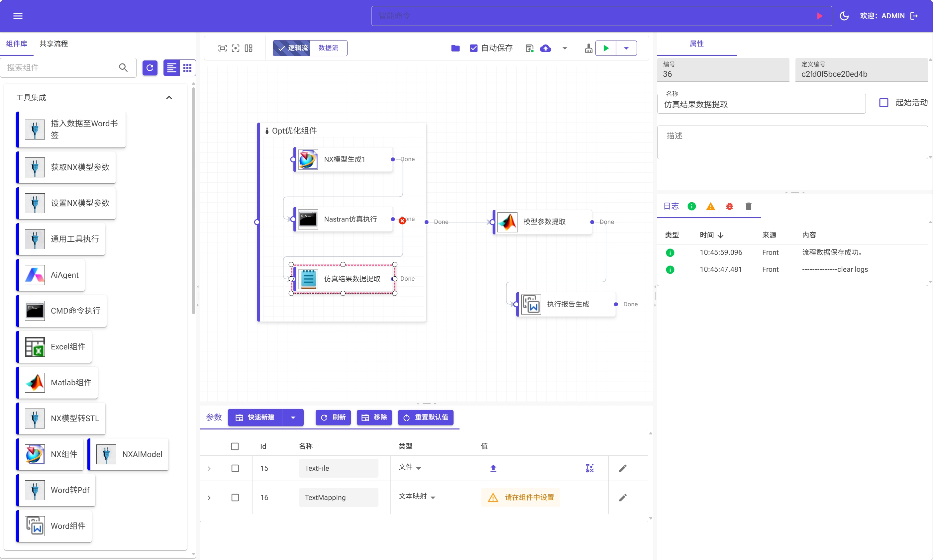The image size is (933, 560).
Task: Filter logs by orange warning icon
Action: point(710,206)
